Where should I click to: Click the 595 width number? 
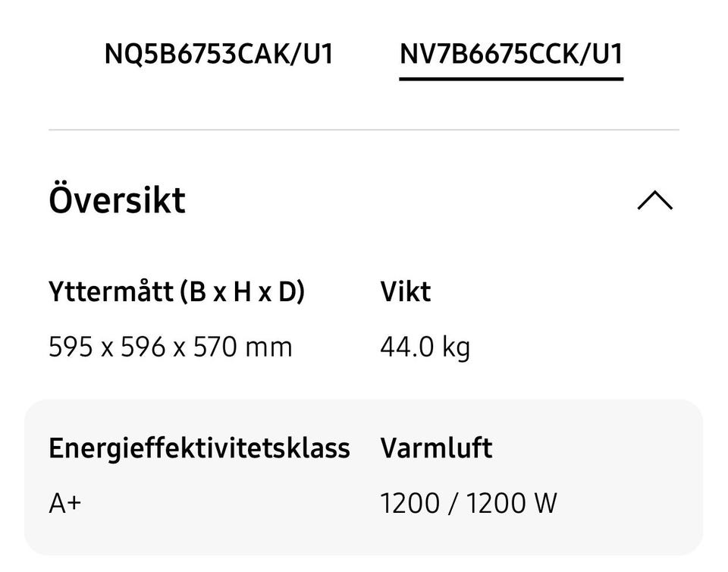pyautogui.click(x=69, y=347)
